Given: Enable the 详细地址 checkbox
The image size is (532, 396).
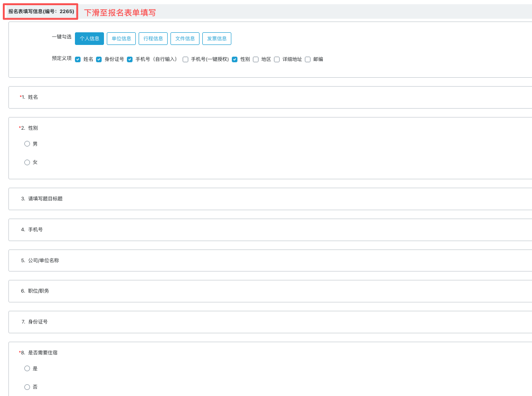Looking at the screenshot, I should tap(277, 59).
